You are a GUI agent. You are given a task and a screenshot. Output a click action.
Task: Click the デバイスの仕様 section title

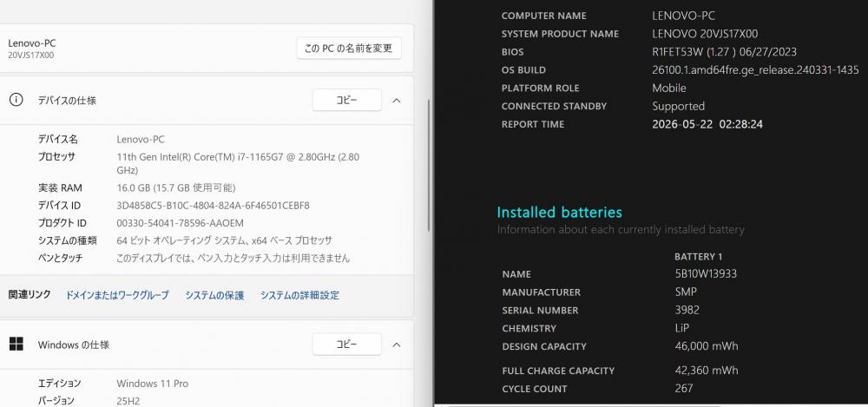click(x=67, y=101)
